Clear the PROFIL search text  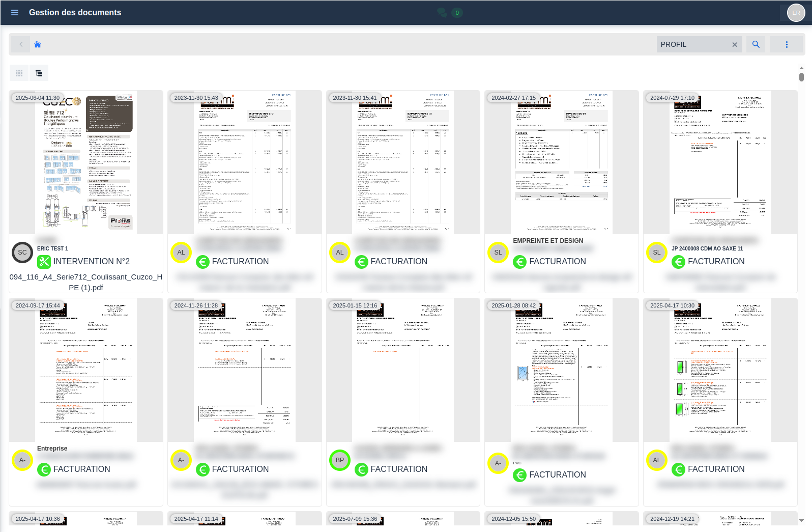(734, 45)
